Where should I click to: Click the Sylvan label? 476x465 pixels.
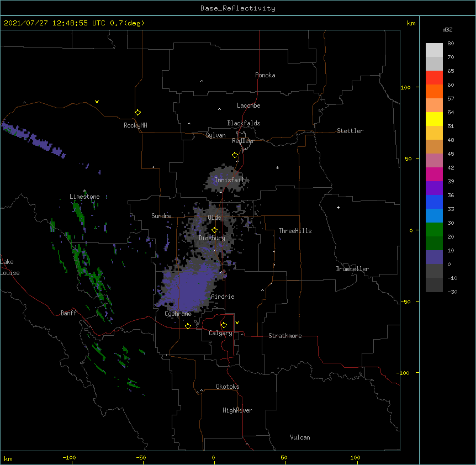point(215,135)
